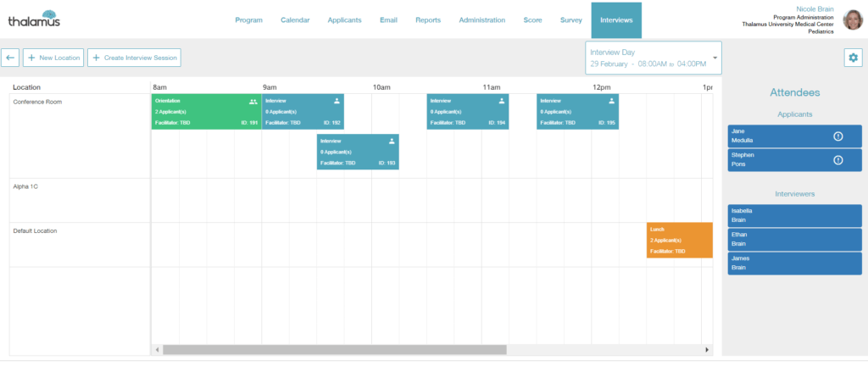This screenshot has width=868, height=366.
Task: Click alert icon next to Stephen Pons
Action: click(837, 160)
